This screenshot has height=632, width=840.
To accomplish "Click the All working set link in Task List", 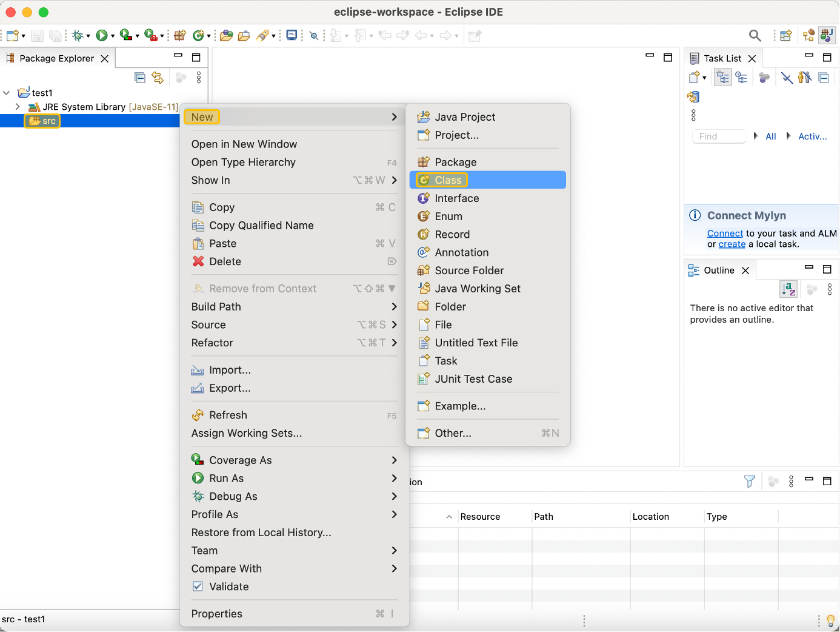I will pos(771,136).
